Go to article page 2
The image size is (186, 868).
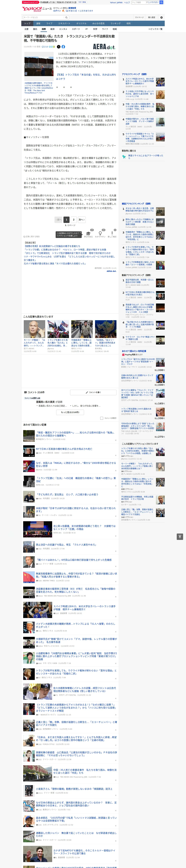(74, 220)
